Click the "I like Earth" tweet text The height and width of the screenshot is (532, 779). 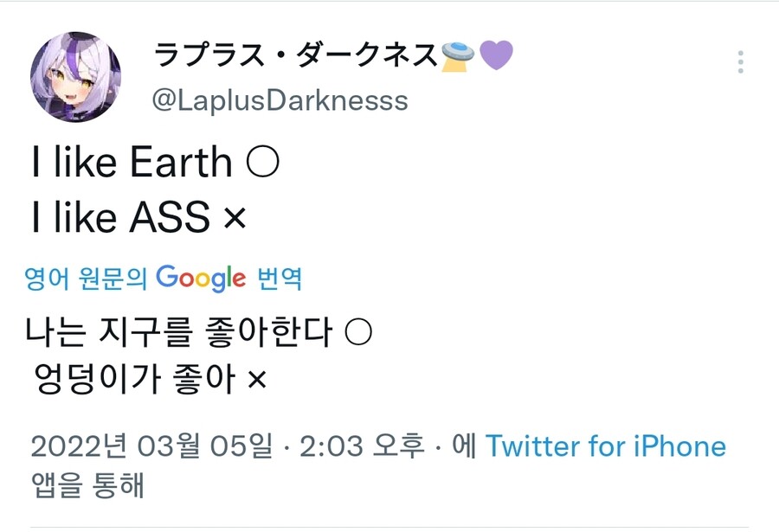pos(132,163)
